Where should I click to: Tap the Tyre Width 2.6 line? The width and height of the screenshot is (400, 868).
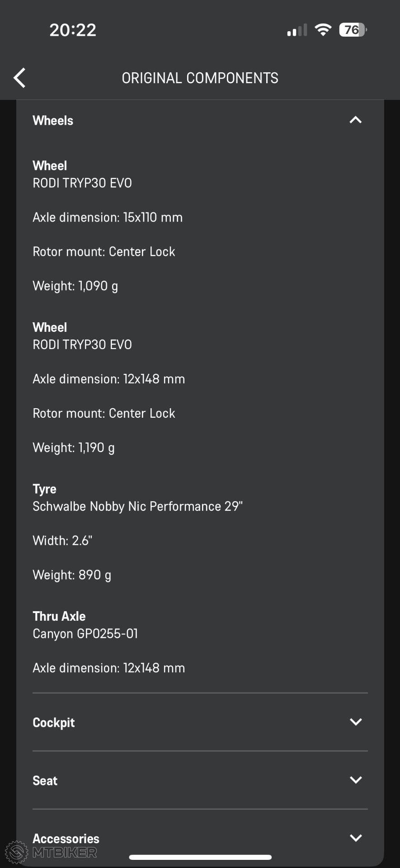(x=62, y=541)
